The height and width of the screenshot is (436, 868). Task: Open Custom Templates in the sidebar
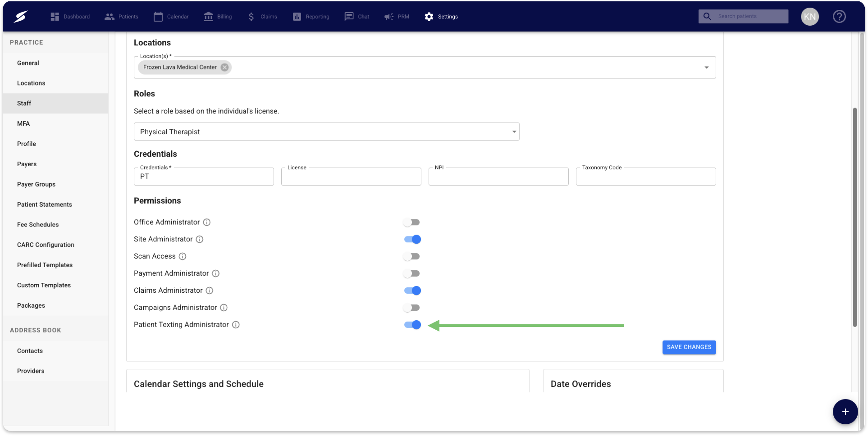coord(55,285)
